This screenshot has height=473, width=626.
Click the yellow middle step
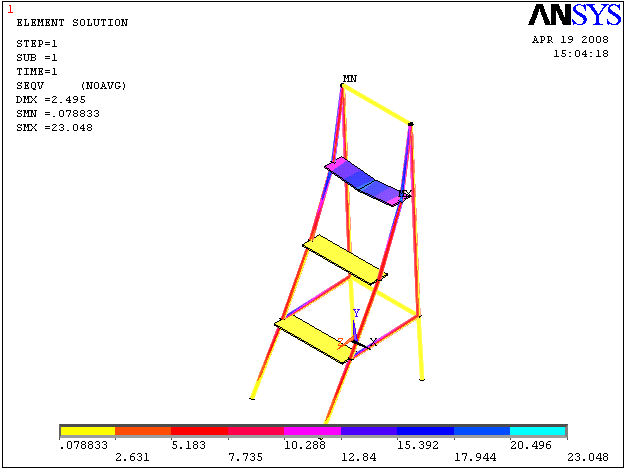tap(345, 260)
